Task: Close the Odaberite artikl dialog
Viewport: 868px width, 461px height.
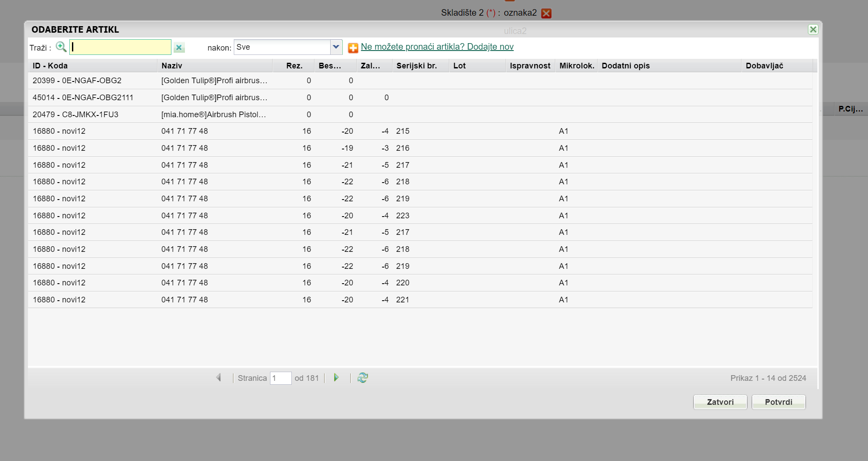Action: (x=813, y=29)
